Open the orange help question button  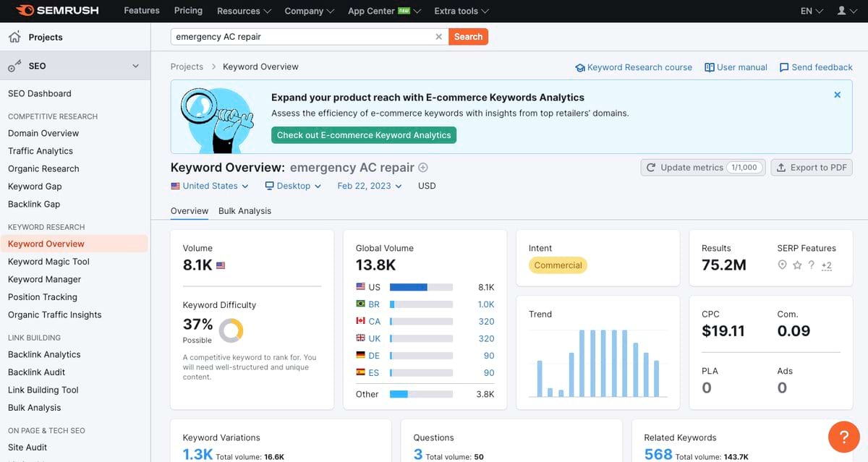(843, 437)
